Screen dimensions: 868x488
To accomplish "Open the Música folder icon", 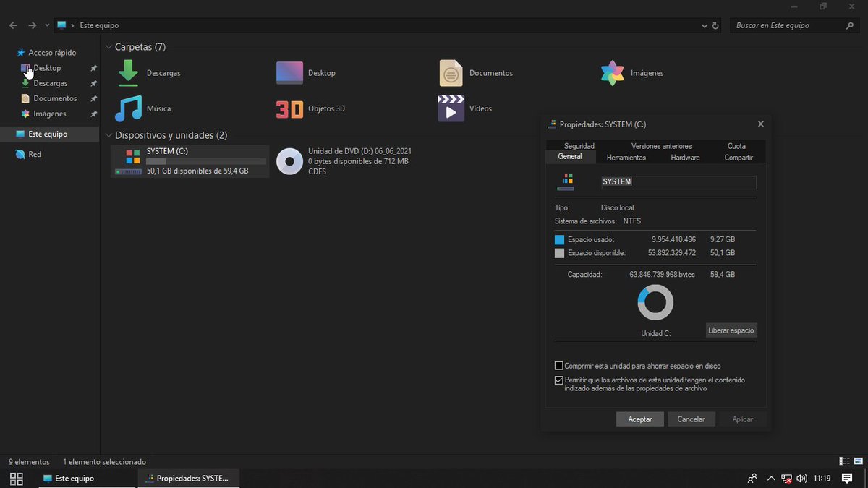I will tap(128, 108).
